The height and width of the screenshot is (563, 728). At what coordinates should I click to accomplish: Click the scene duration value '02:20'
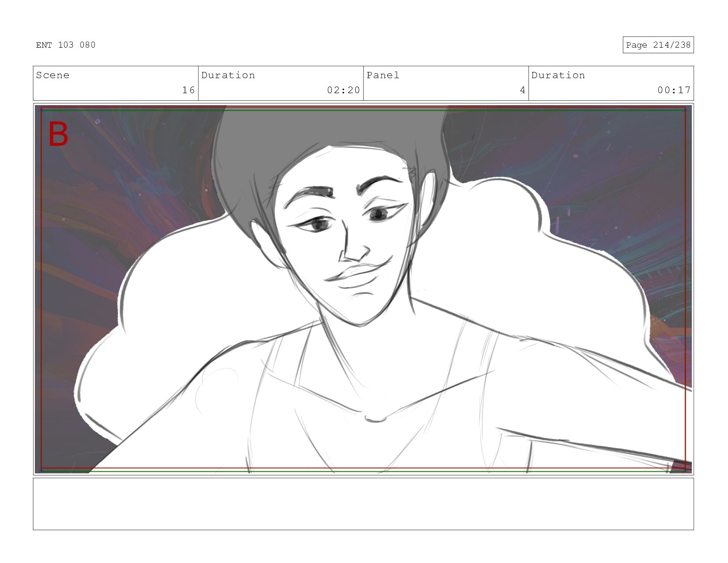tap(343, 90)
